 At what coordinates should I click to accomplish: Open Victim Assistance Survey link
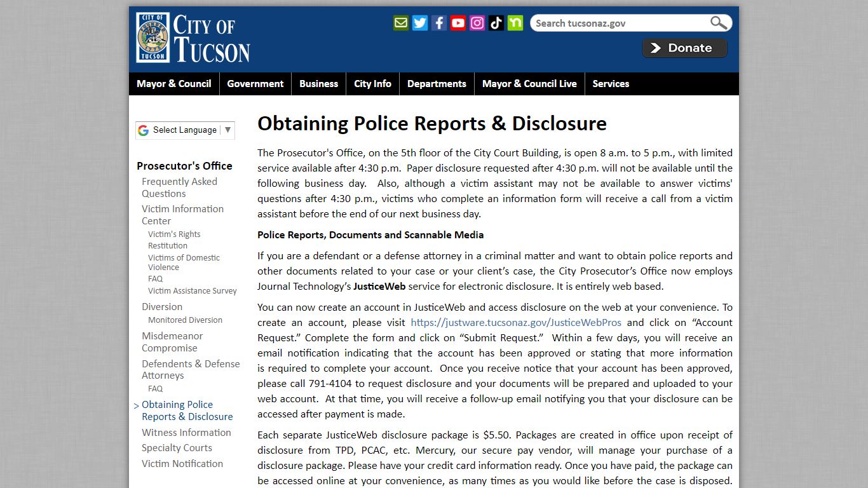click(193, 291)
